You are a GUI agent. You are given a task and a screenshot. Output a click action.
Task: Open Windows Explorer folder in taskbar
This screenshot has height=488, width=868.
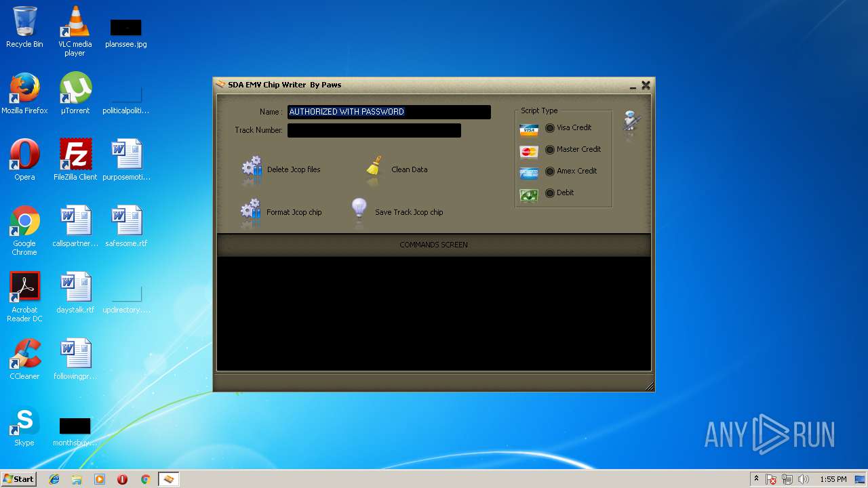point(77,479)
